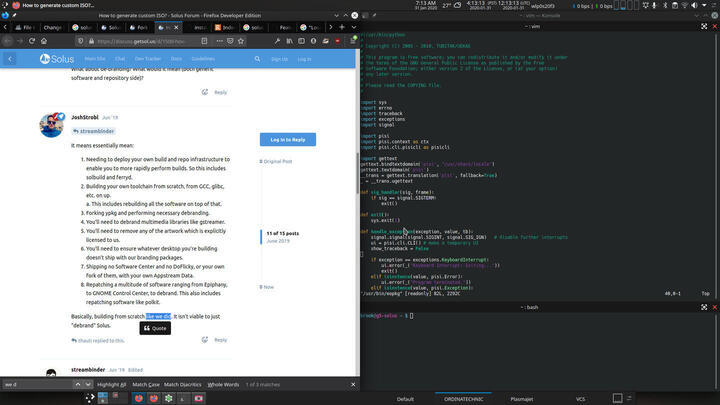List all tabs dropdown arrow
The height and width of the screenshot is (405, 720).
click(354, 27)
